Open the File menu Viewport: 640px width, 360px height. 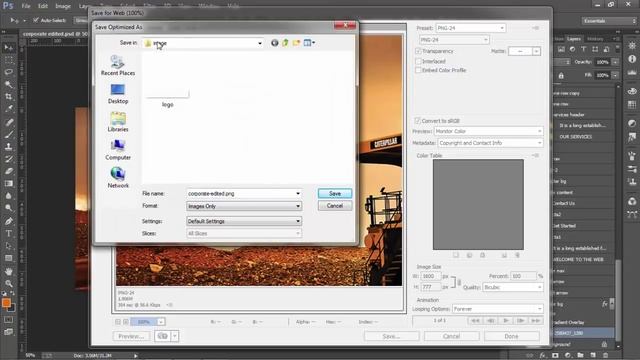(26, 6)
